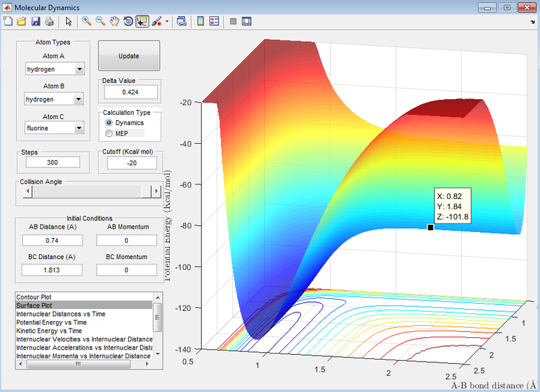The height and width of the screenshot is (392, 540).
Task: Choose the MEP calculation type
Action: pos(109,134)
